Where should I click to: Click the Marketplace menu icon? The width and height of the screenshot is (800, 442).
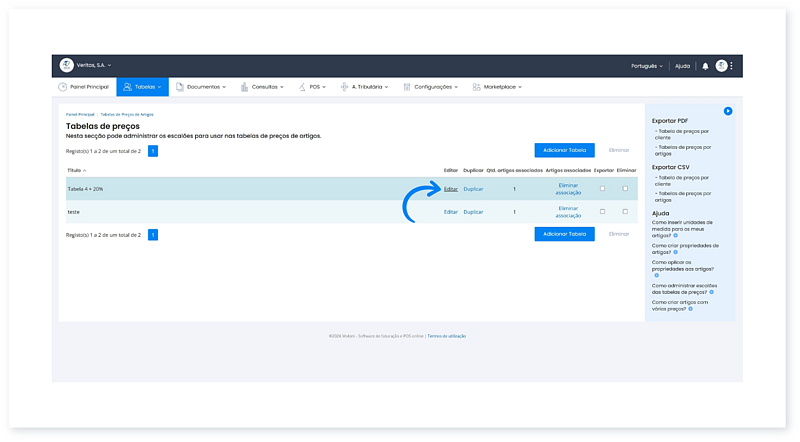[x=477, y=87]
